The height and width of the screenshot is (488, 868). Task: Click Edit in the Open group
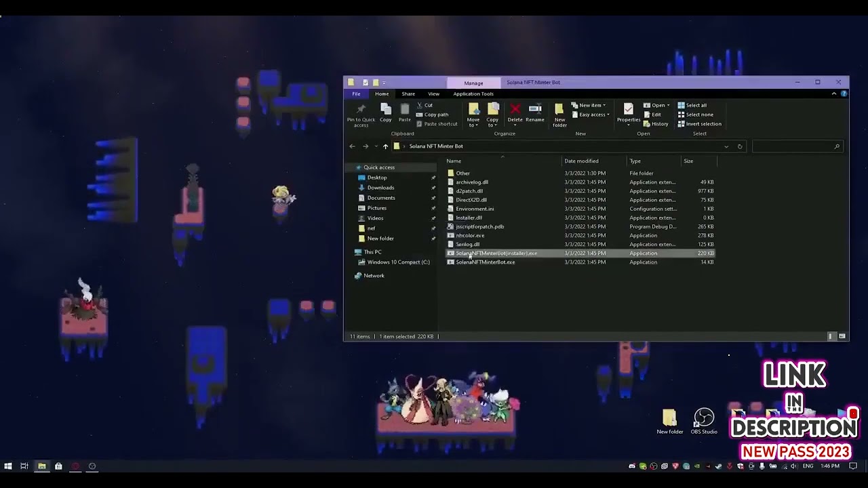point(652,115)
